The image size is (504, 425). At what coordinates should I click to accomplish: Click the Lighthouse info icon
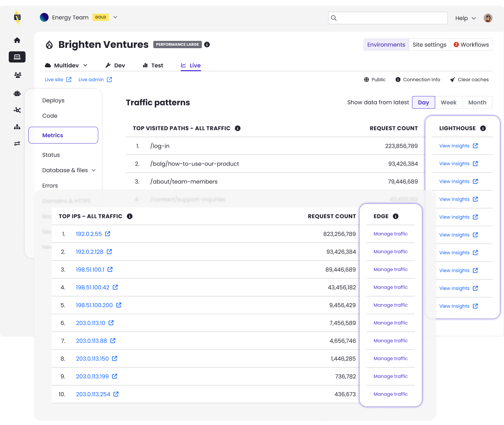click(483, 128)
